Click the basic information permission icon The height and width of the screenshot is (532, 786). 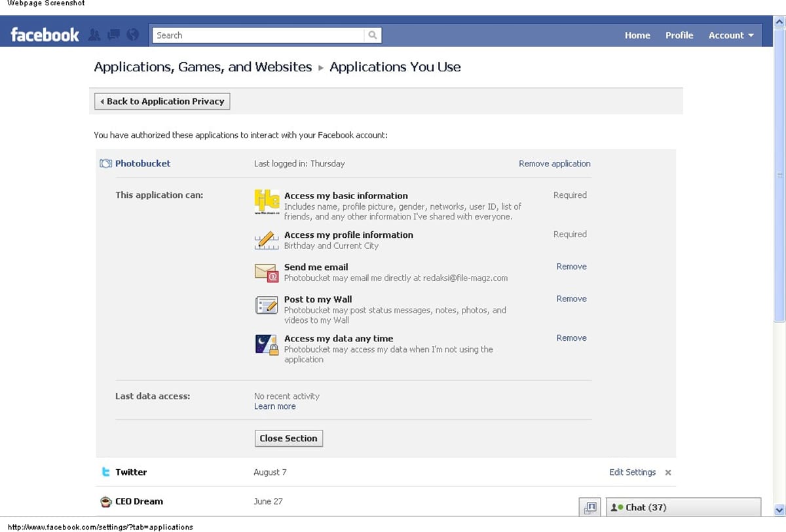[267, 202]
